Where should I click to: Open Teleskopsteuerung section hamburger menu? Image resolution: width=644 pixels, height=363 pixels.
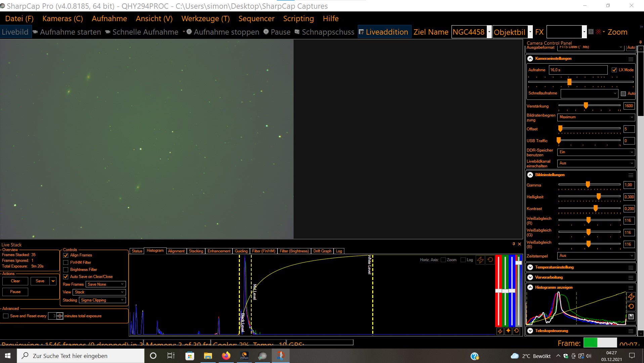(631, 331)
